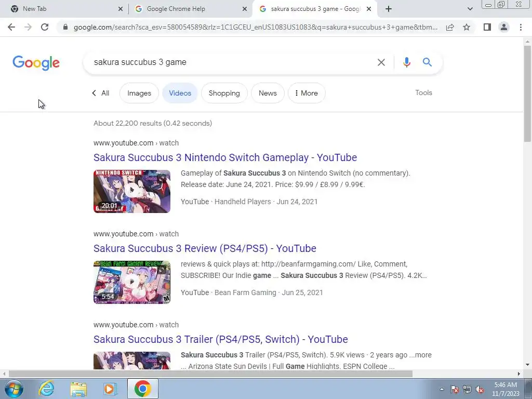
Task: Open the network tray icon
Action: pyautogui.click(x=467, y=389)
